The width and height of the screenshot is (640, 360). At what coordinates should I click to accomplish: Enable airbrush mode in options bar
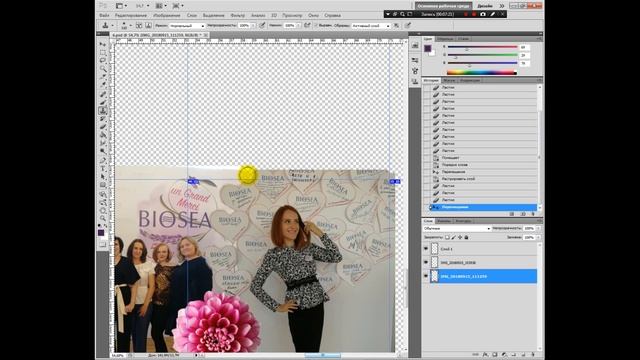[307, 26]
